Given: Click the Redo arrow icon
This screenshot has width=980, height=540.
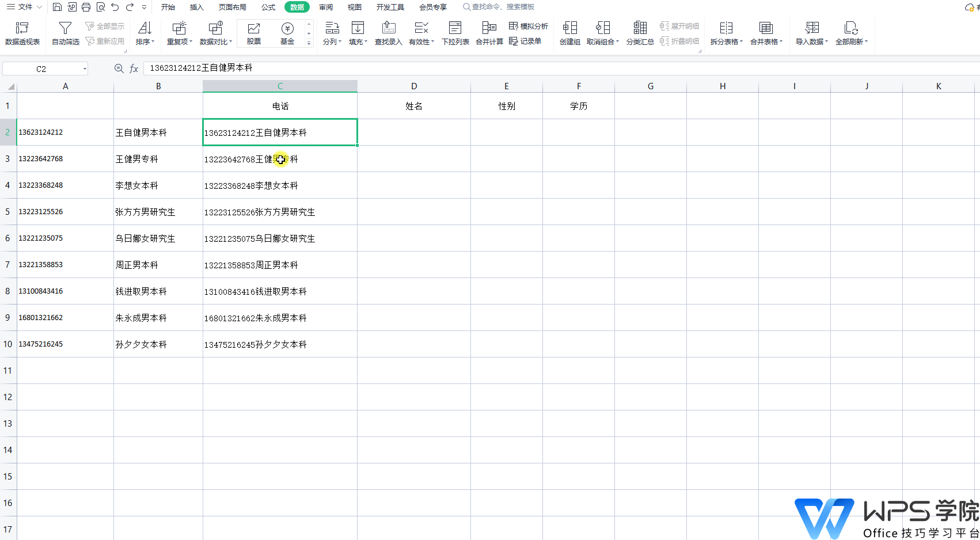Looking at the screenshot, I should click(130, 7).
